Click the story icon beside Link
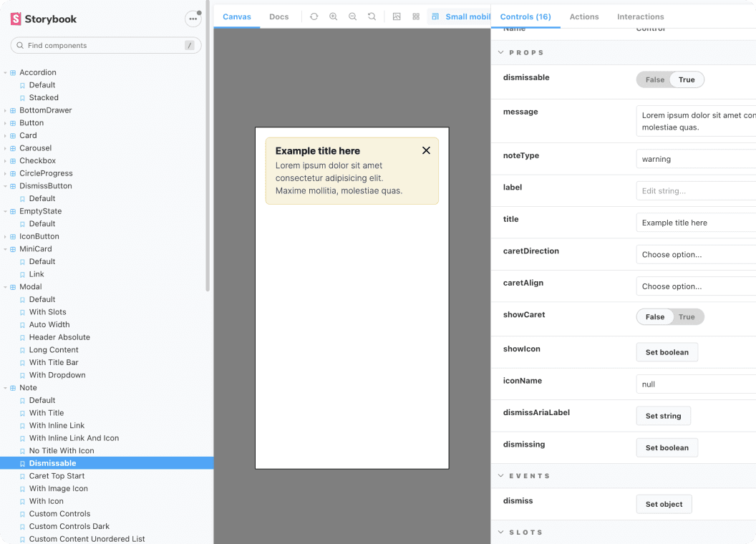Image resolution: width=756 pixels, height=544 pixels. click(x=22, y=274)
